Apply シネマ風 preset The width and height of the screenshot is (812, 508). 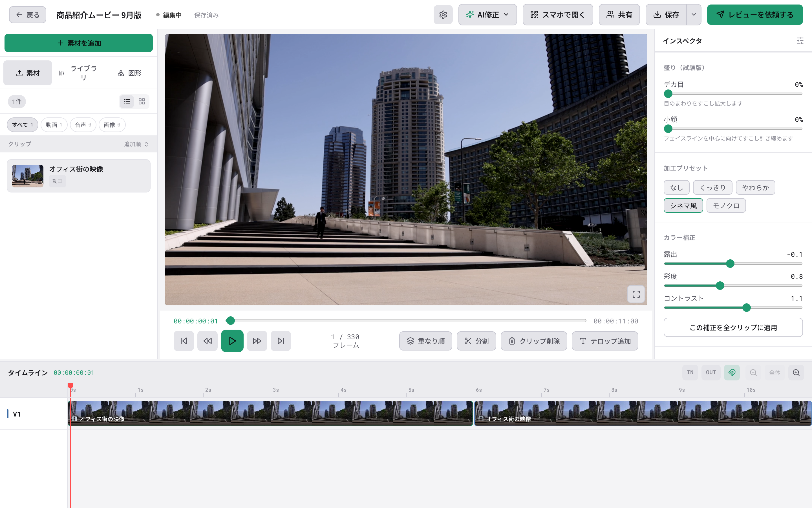click(x=683, y=206)
